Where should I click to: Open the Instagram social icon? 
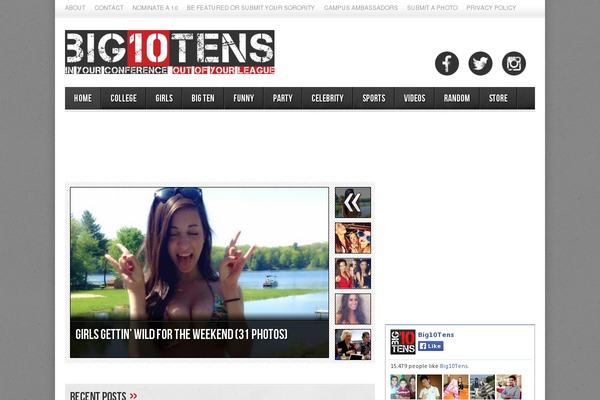coord(514,63)
